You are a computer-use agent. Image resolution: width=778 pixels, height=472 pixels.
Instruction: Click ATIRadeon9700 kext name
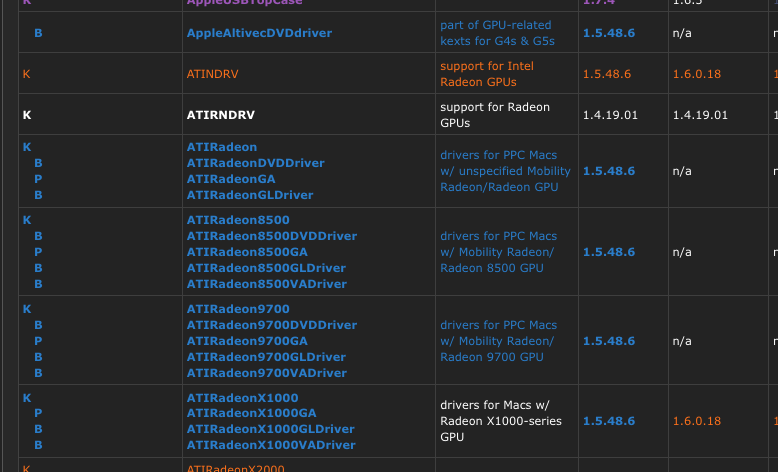[238, 309]
